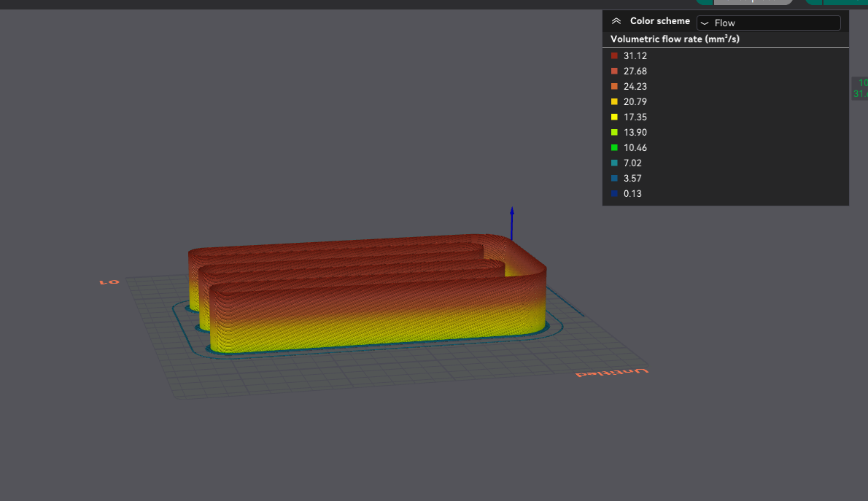The image size is (868, 501).
Task: Click the 01 plate number label
Action: [109, 281]
